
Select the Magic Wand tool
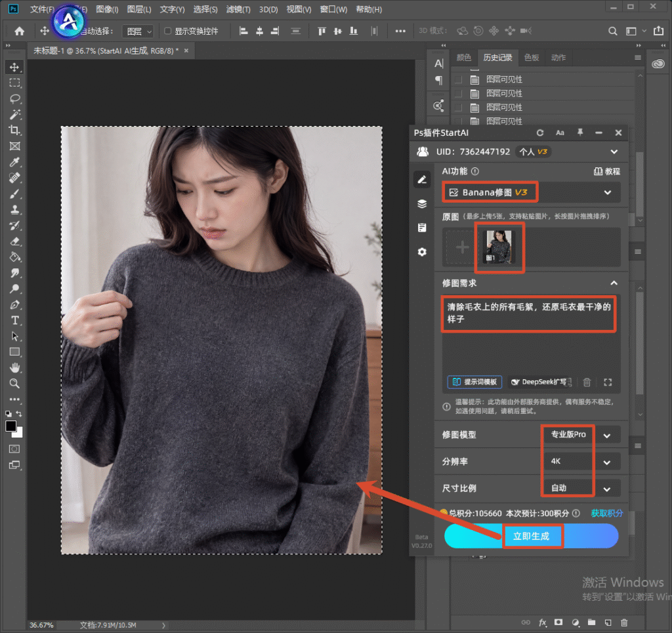tap(14, 115)
